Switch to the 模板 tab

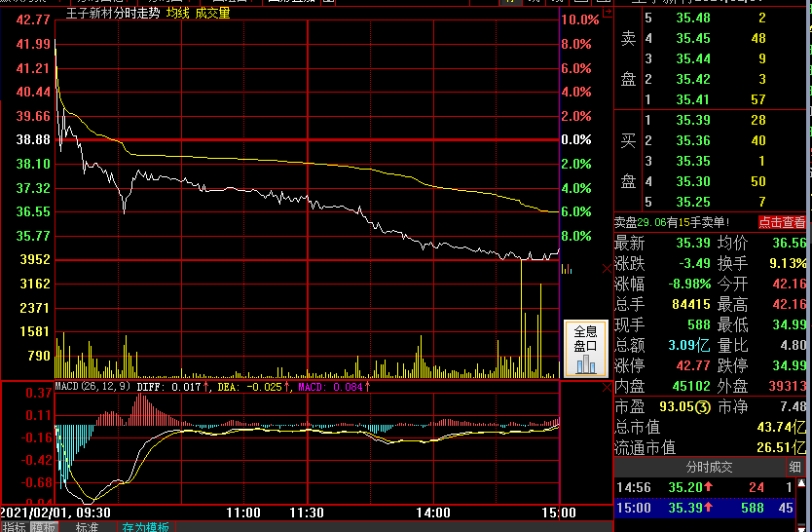coord(44,527)
